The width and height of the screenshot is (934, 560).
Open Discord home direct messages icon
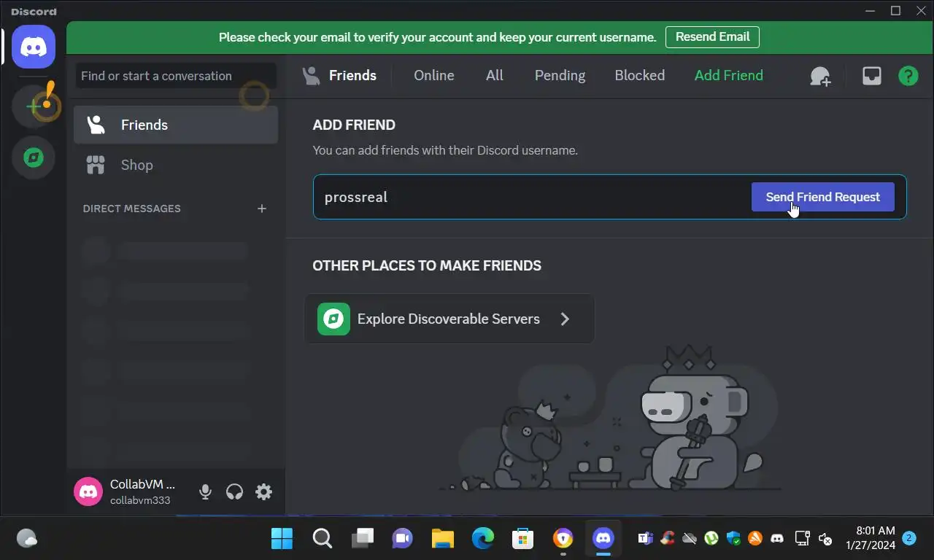tap(34, 47)
